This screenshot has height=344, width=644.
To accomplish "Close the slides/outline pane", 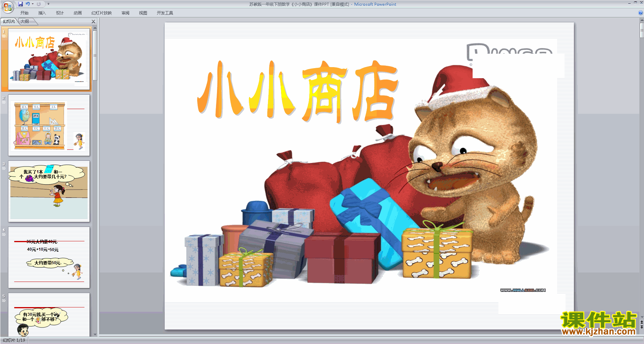I will click(x=94, y=21).
